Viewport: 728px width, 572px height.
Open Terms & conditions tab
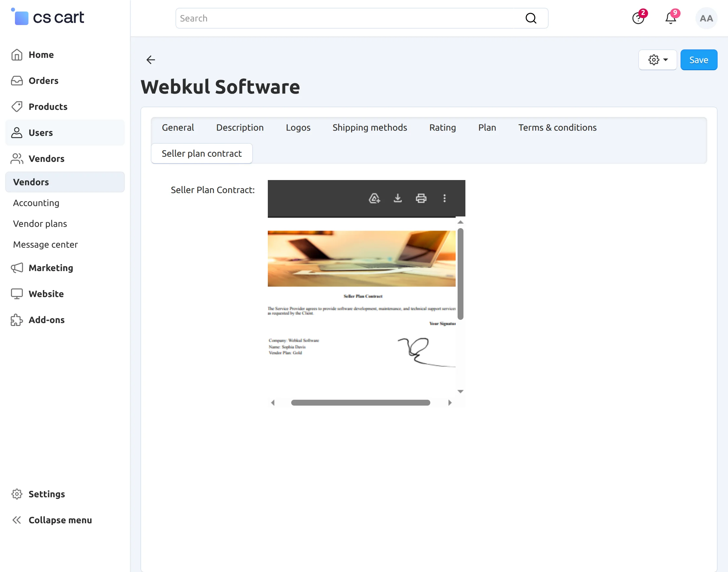click(557, 128)
